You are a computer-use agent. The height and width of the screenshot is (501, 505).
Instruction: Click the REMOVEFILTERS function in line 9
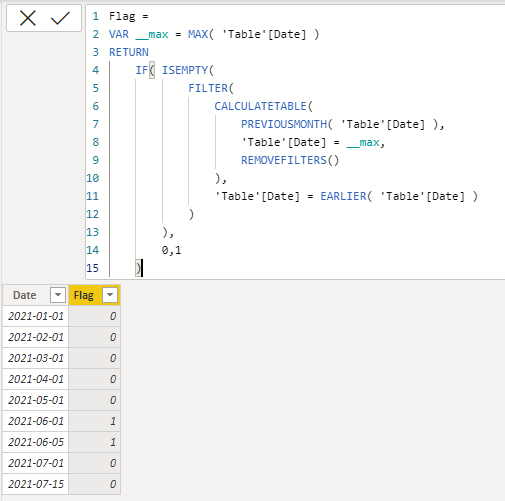(284, 160)
